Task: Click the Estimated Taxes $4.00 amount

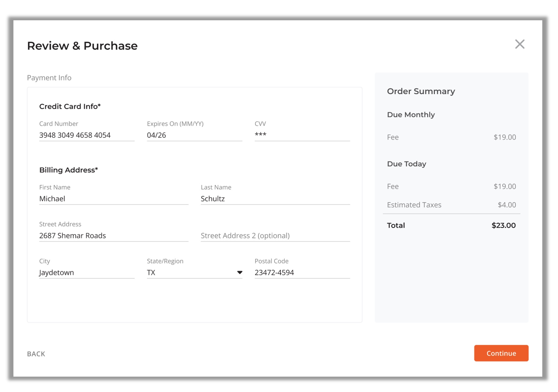Action: (x=507, y=205)
